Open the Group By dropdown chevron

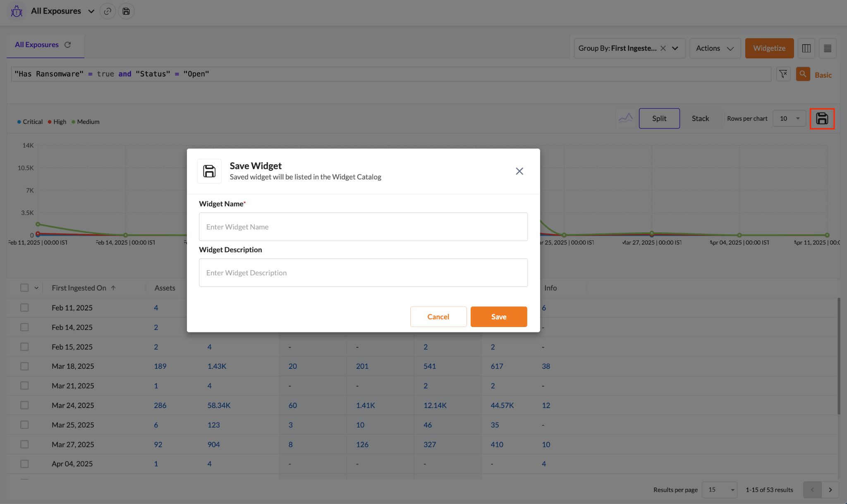click(675, 48)
